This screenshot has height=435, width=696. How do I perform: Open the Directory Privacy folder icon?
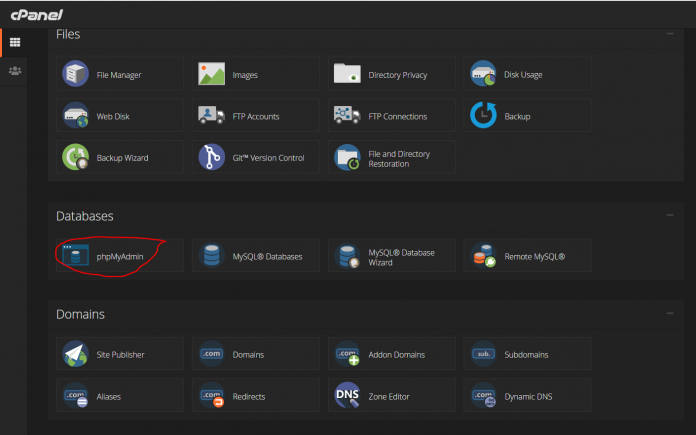[347, 73]
